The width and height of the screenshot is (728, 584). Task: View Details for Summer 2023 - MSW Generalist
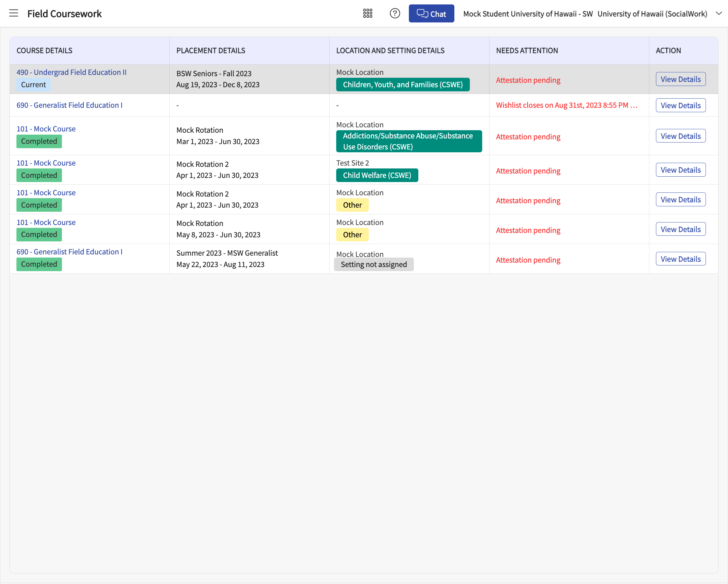pos(680,259)
